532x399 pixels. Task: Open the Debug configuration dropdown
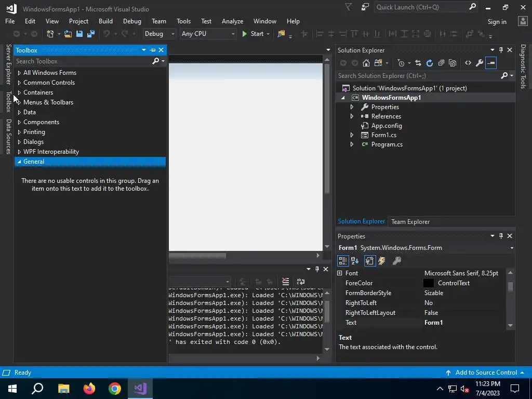(x=159, y=34)
